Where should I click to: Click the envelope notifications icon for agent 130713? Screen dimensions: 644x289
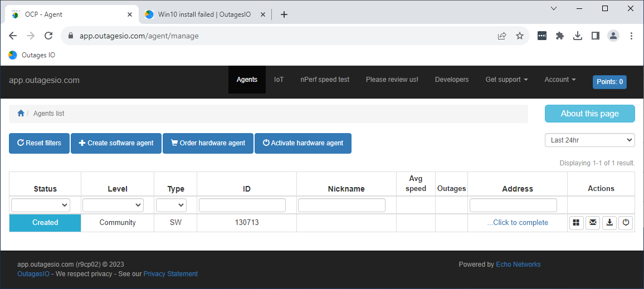[x=593, y=223]
